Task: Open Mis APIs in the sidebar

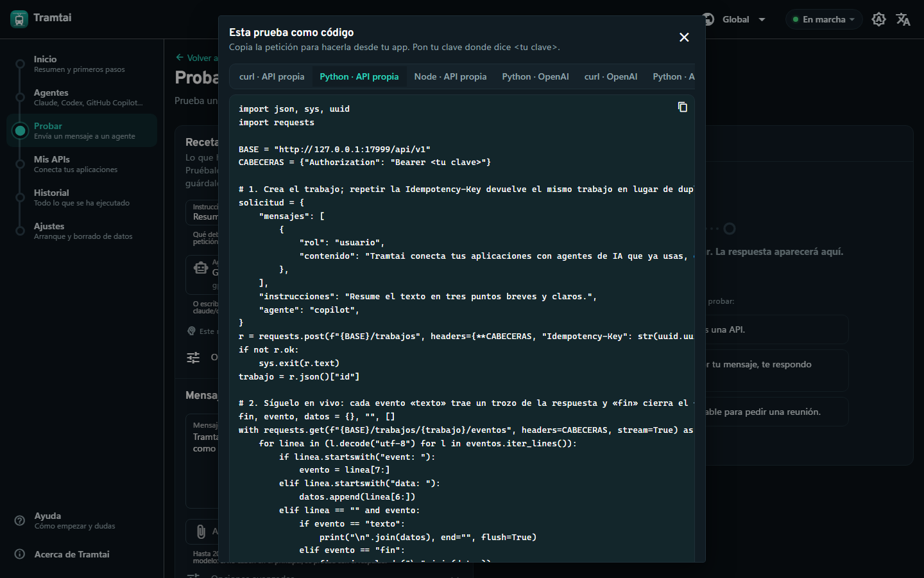Action: tap(81, 164)
